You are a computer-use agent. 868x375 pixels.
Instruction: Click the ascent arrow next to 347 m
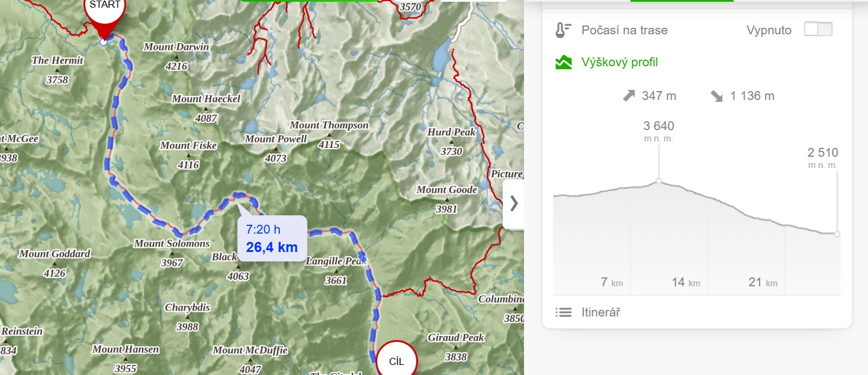629,96
